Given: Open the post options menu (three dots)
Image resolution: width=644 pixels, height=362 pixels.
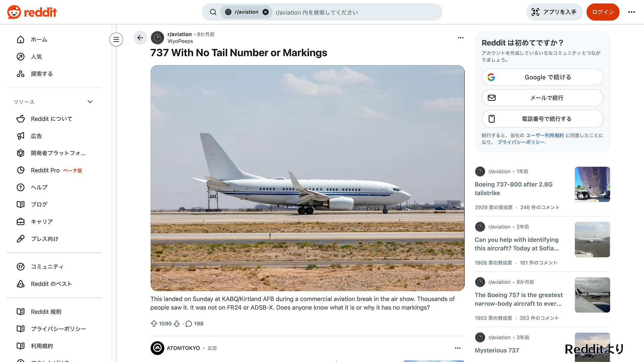Looking at the screenshot, I should coord(461,38).
